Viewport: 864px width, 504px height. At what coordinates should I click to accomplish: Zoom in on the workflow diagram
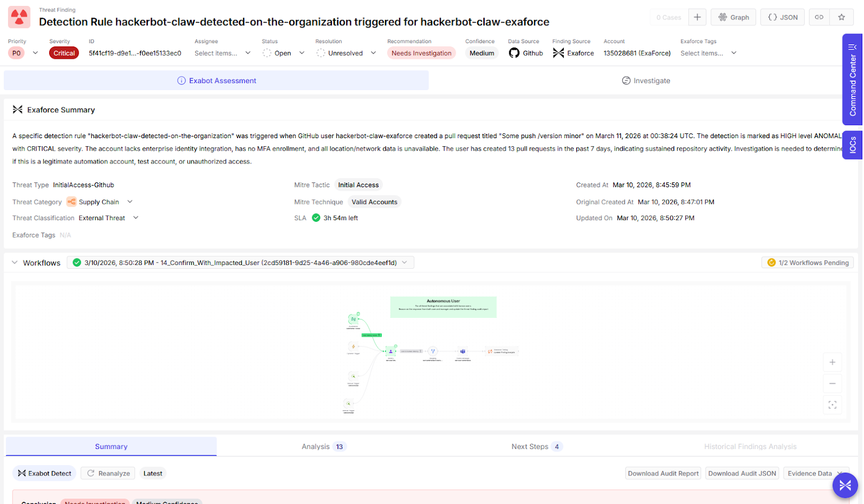pyautogui.click(x=832, y=363)
